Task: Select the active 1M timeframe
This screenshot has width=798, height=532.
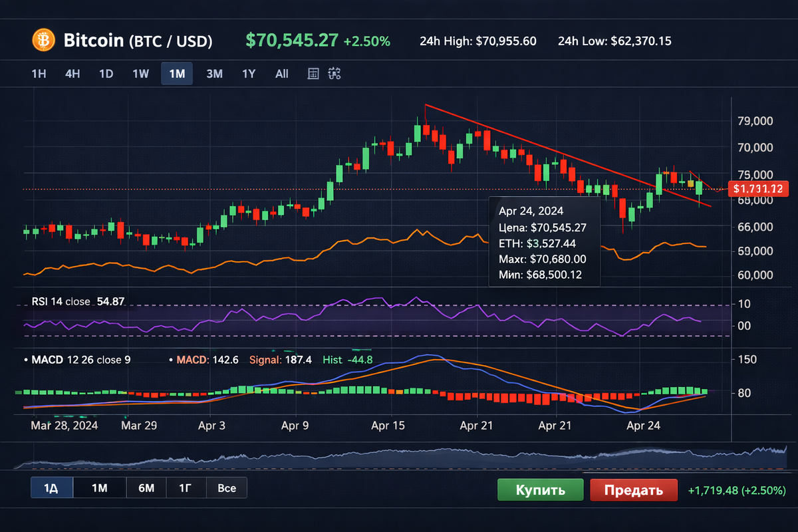Action: (177, 74)
